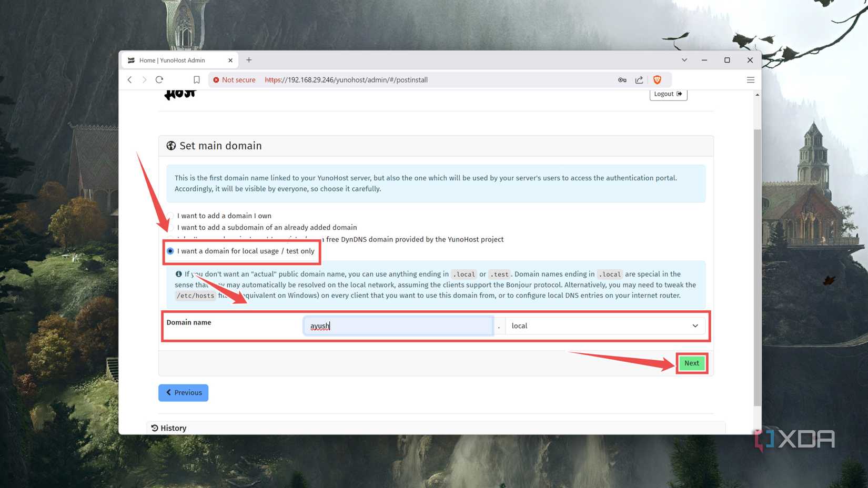868x488 pixels.
Task: Maximize the browser window
Action: (x=727, y=60)
